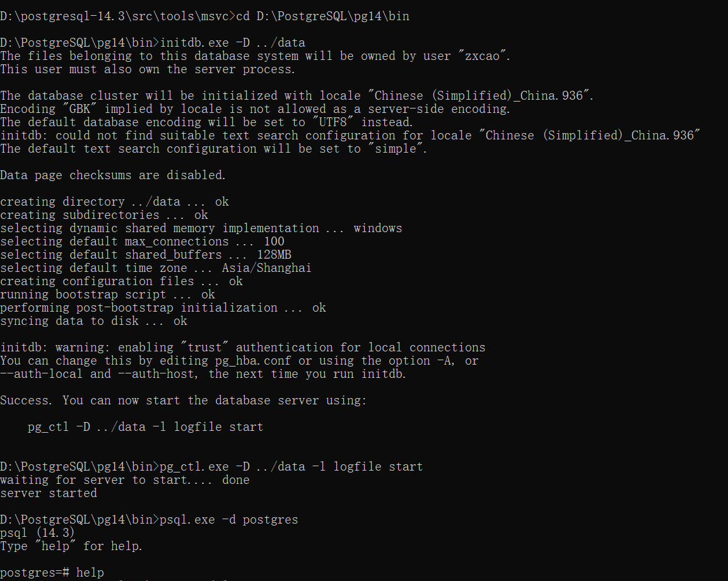The image size is (728, 581).
Task: Click the cd D:\PostgreSQL\pg14\bin command text
Action: point(322,16)
